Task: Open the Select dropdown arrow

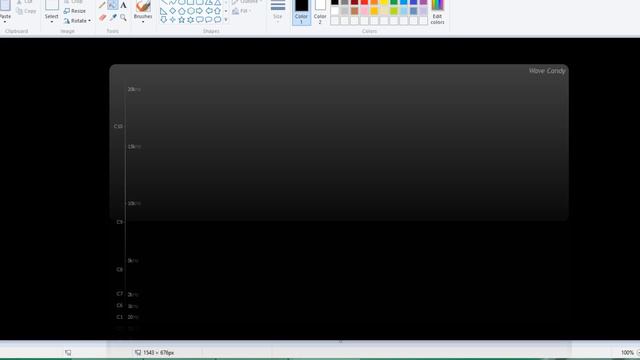Action: point(51,22)
